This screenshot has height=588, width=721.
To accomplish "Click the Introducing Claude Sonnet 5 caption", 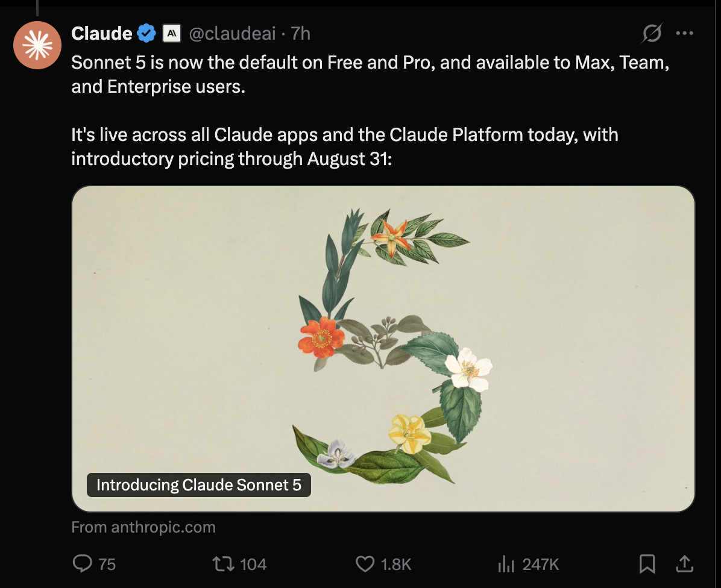I will pos(199,484).
